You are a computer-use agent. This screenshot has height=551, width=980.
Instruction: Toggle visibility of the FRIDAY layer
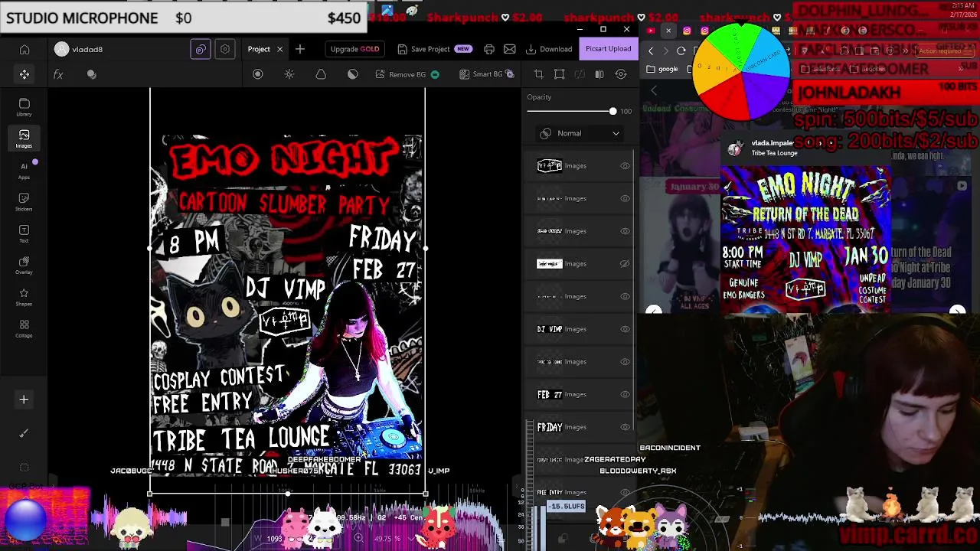coord(625,427)
